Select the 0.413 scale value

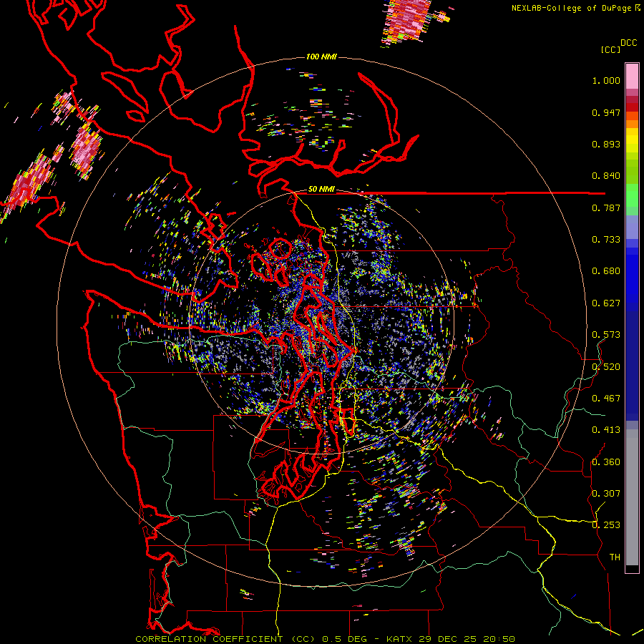pyautogui.click(x=606, y=430)
